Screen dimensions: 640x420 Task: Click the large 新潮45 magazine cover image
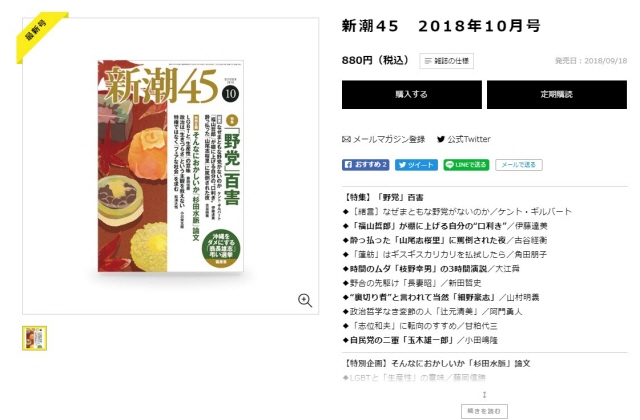click(x=170, y=166)
